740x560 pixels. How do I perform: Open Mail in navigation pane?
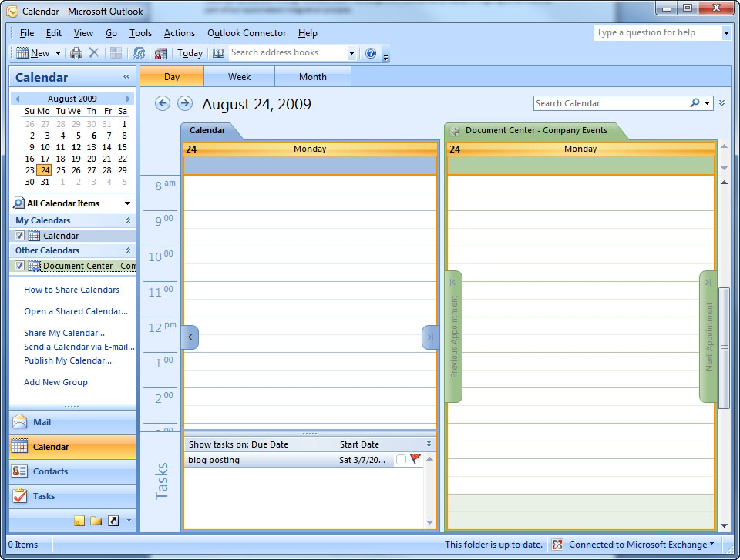[72, 422]
